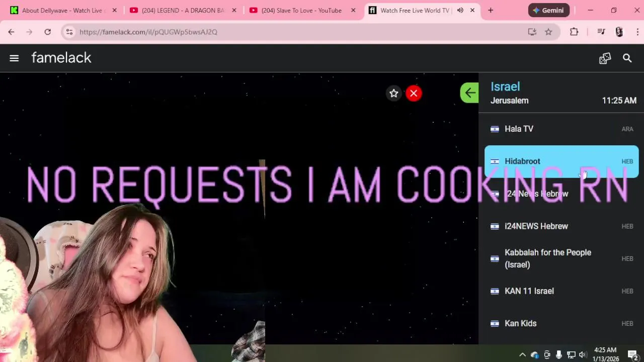
Task: Open the Windows notification center
Action: pyautogui.click(x=632, y=355)
